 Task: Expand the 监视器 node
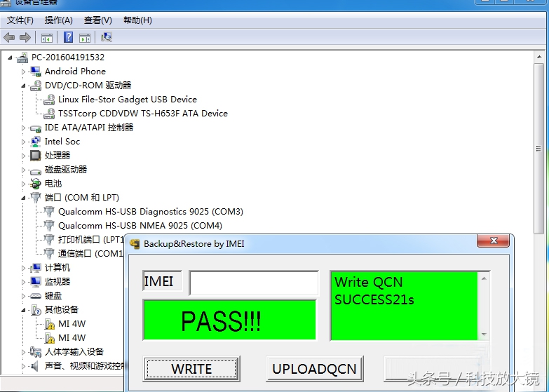[x=23, y=282]
